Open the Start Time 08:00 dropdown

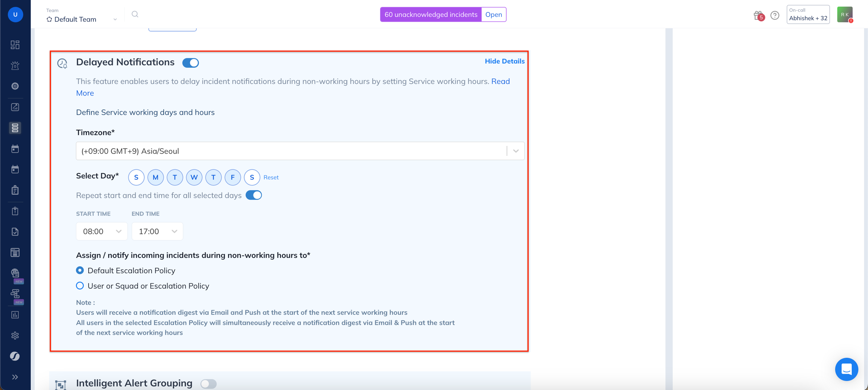[x=102, y=231]
